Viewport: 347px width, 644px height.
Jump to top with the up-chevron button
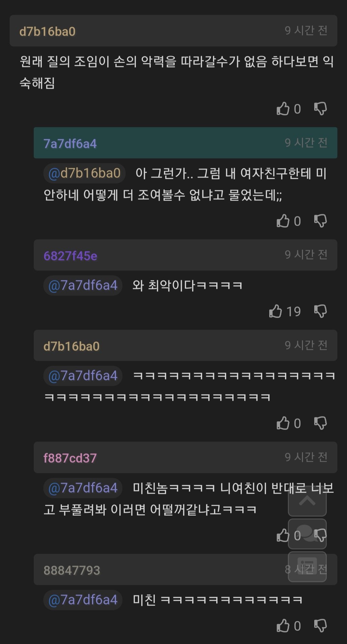point(307,501)
